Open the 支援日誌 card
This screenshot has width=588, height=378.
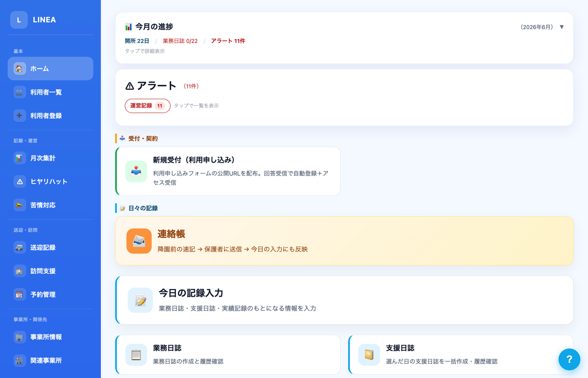point(461,355)
